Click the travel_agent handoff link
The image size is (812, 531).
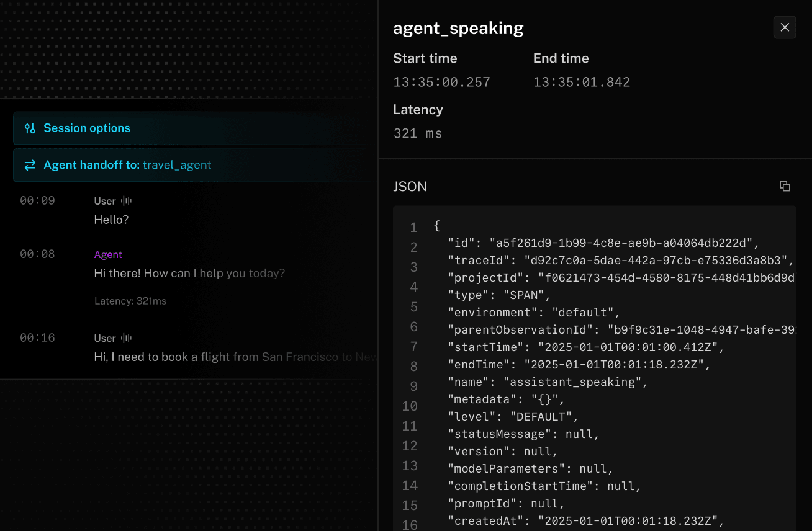[x=178, y=165]
